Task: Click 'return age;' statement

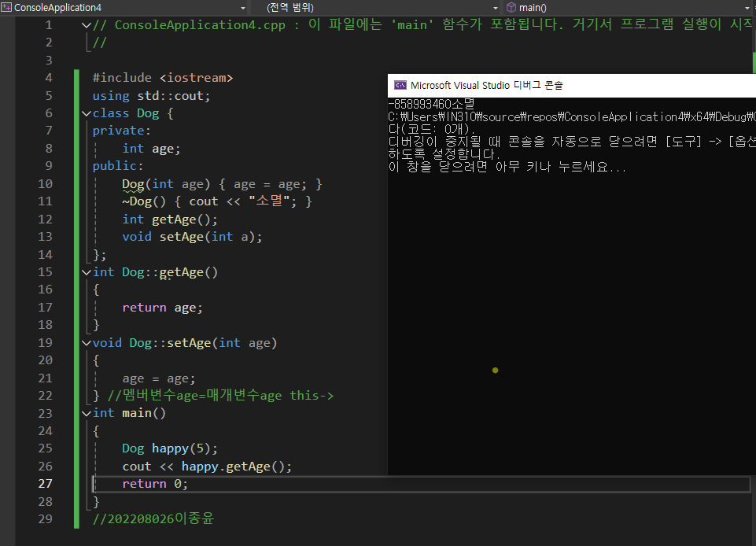Action: click(x=163, y=308)
